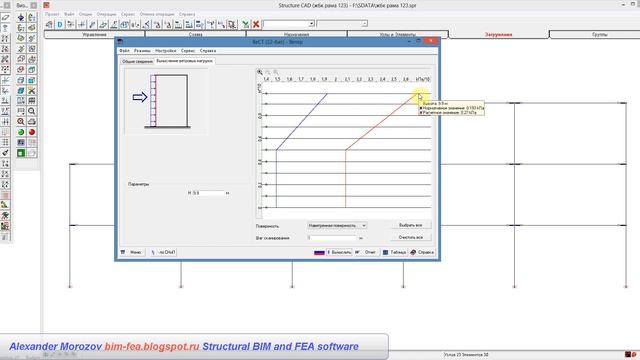Open the Узлы и Элементы tab

pyautogui.click(x=398, y=35)
